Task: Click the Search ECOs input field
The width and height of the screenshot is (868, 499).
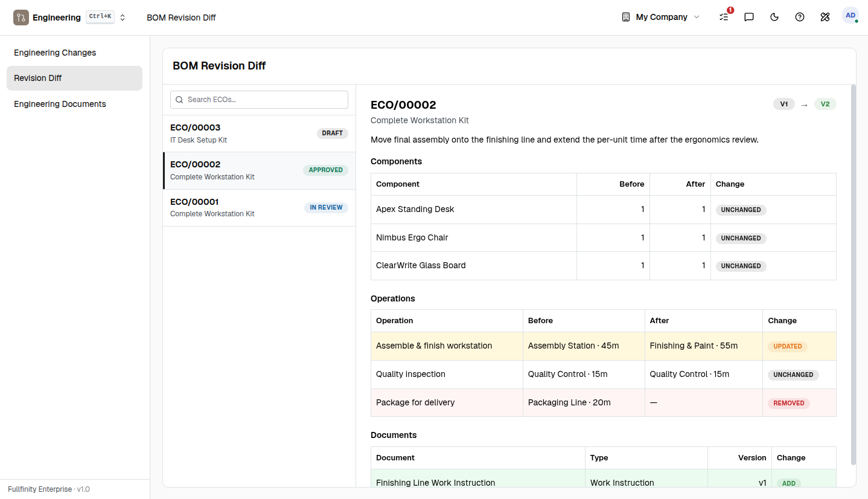Action: (259, 100)
